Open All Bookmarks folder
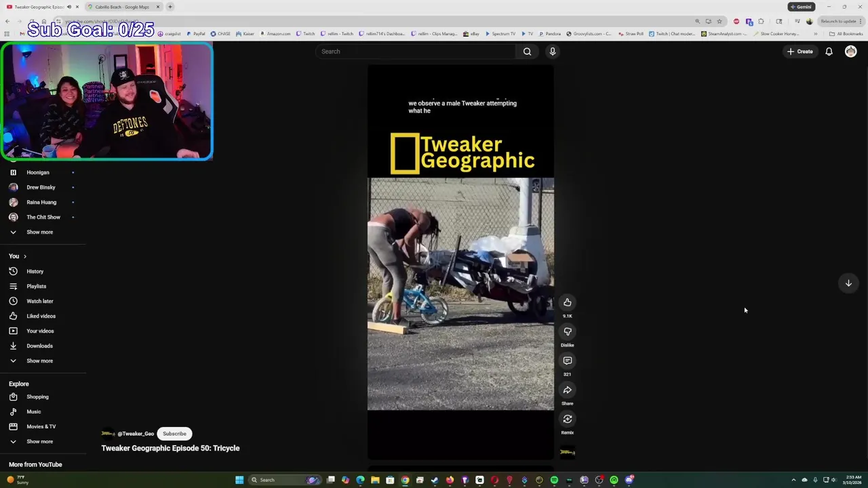The height and width of the screenshot is (488, 868). pyautogui.click(x=846, y=34)
